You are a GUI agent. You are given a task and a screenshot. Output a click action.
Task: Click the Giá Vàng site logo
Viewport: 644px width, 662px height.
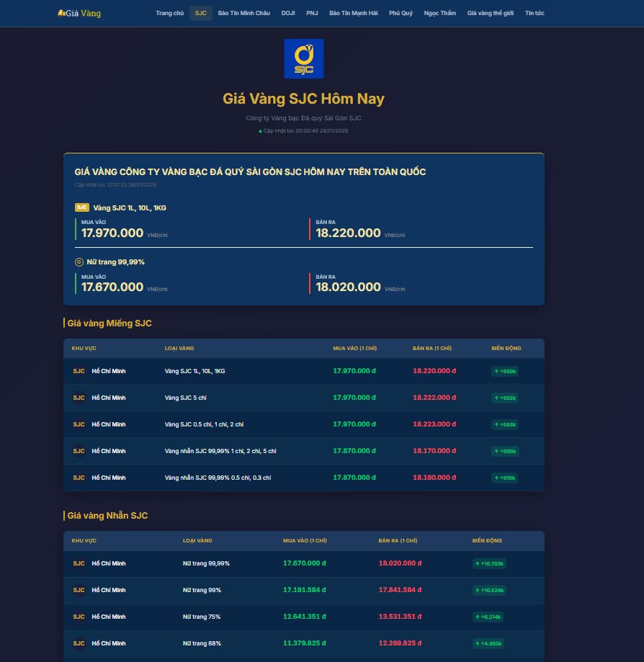79,13
